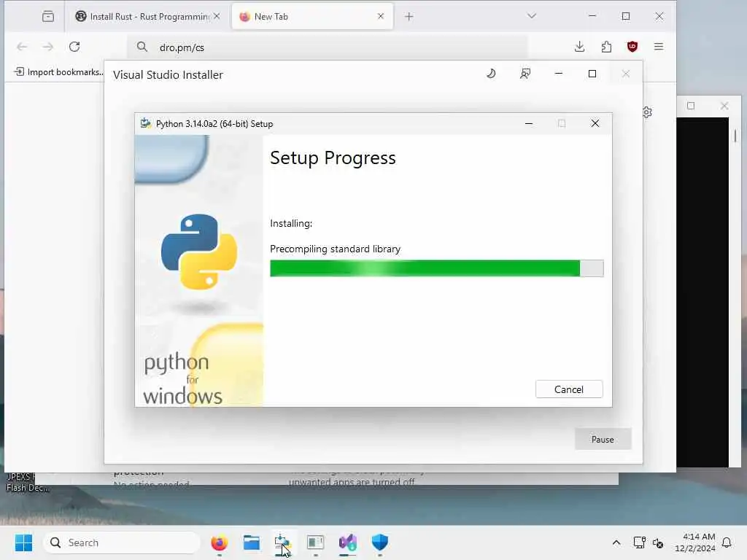Image resolution: width=747 pixels, height=560 pixels.
Task: Open Firefox from the taskbar
Action: tap(219, 542)
